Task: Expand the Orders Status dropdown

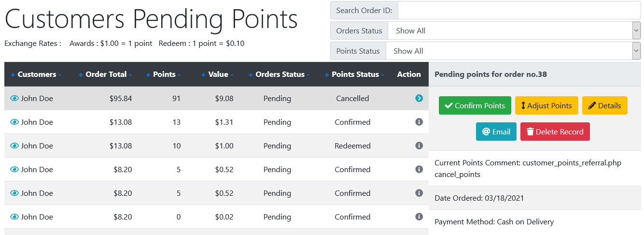Action: (514, 30)
